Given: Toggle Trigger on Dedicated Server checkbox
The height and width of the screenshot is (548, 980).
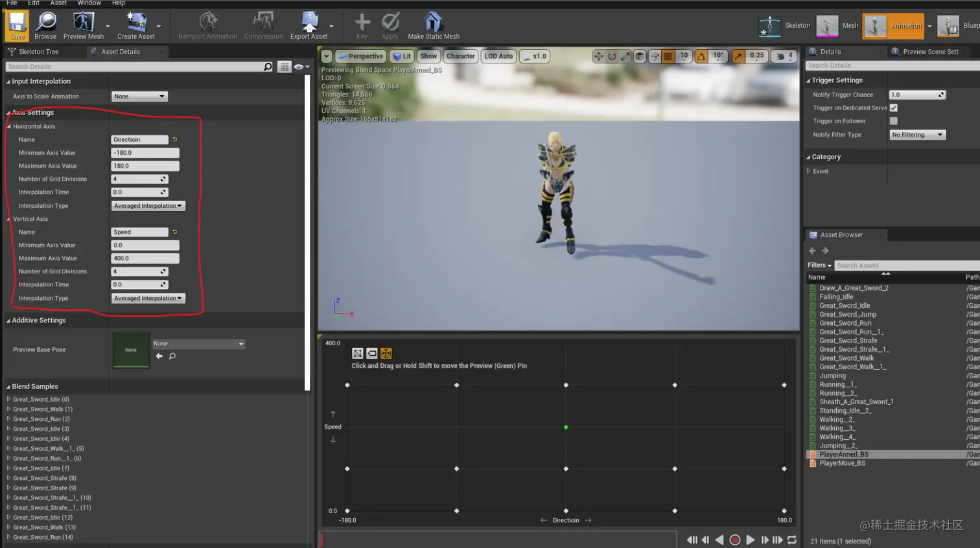Looking at the screenshot, I should 894,108.
